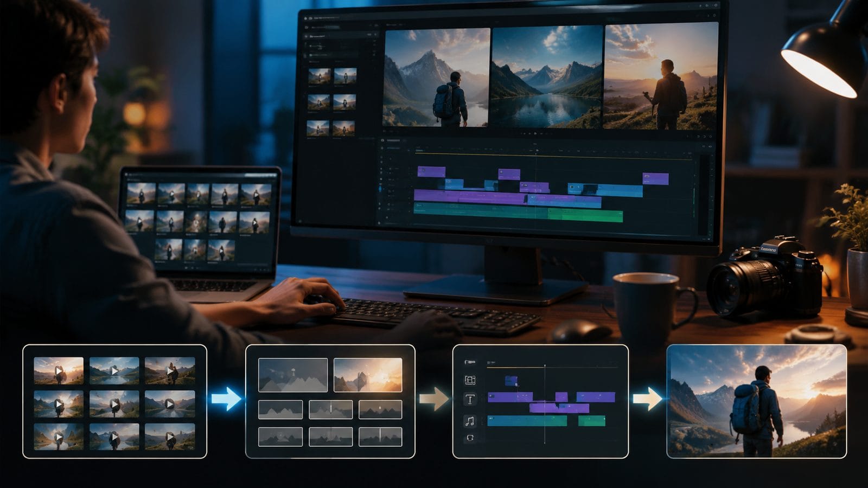Viewport: 868px width, 488px height.
Task: Select large gray mountain placeholder thumbnail
Action: pos(293,375)
